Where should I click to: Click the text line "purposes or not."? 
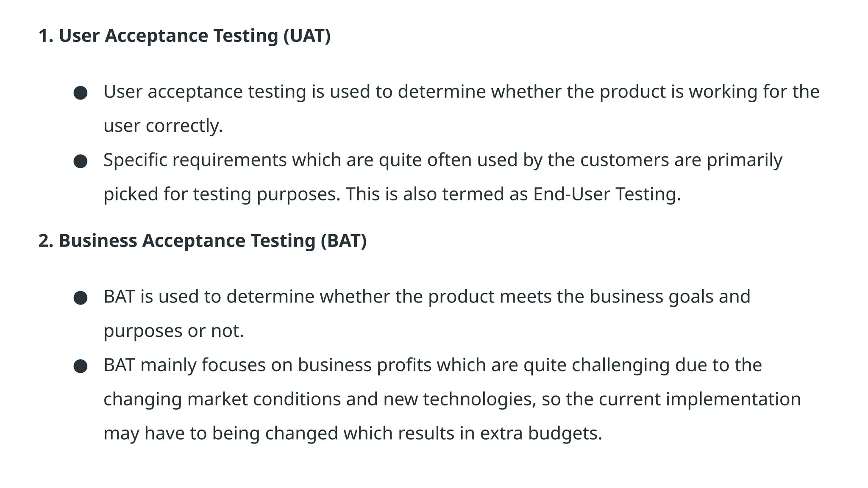tap(174, 331)
